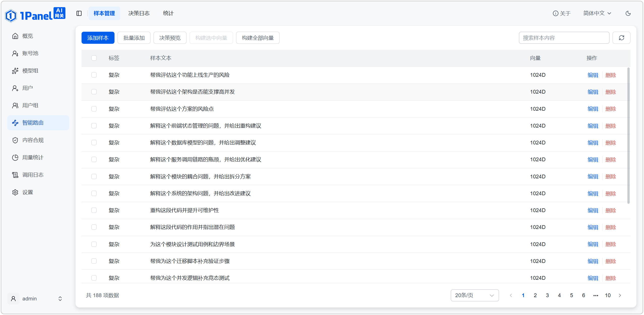The width and height of the screenshot is (644, 315).
Task: Open the 简体中文 language dropdown
Action: 597,13
